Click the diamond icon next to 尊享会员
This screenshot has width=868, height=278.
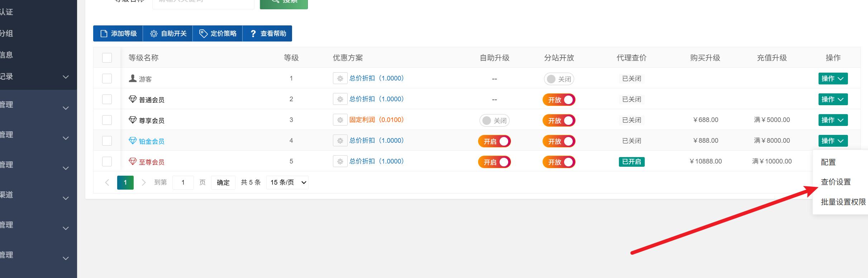tap(133, 120)
